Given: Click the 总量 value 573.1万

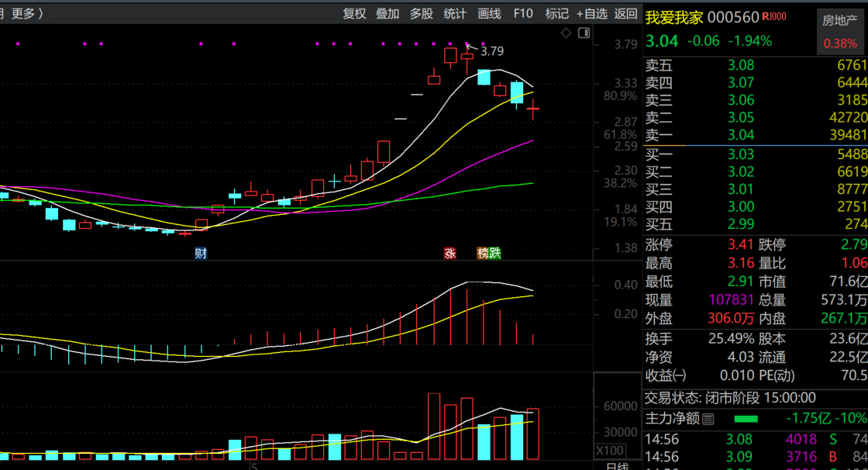Looking at the screenshot, I should click(844, 300).
